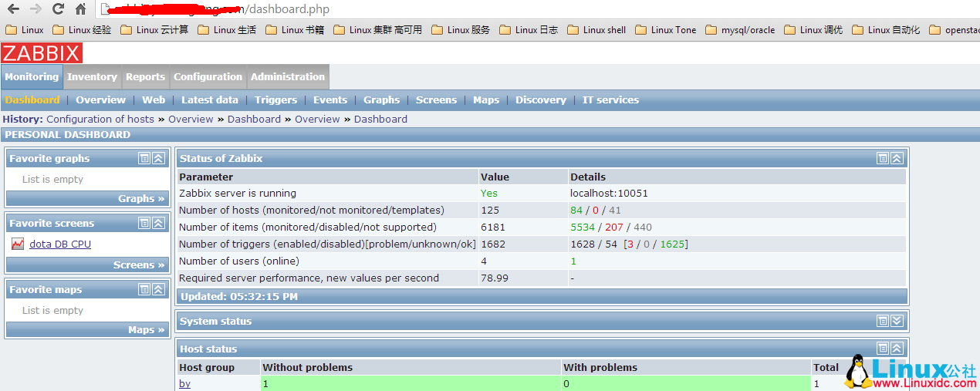Click the Number of users (online) row
Viewport: 980px width, 391px height.
tap(541, 261)
